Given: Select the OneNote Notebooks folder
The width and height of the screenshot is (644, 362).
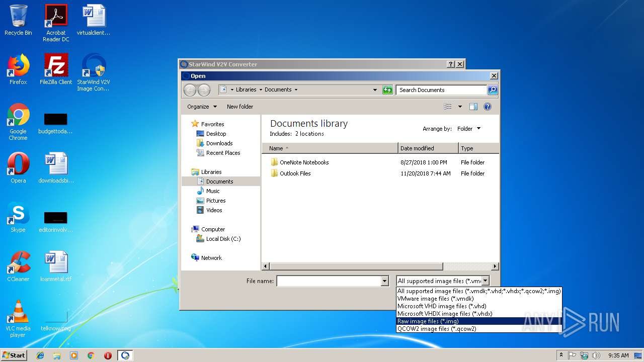Looking at the screenshot, I should pos(304,162).
